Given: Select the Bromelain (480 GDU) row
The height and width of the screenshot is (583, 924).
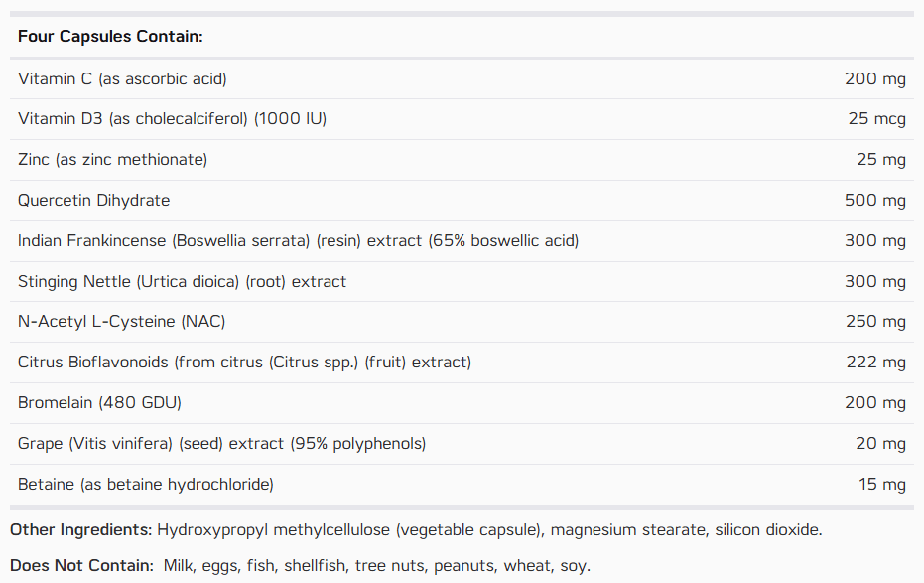Looking at the screenshot, I should [x=462, y=403].
